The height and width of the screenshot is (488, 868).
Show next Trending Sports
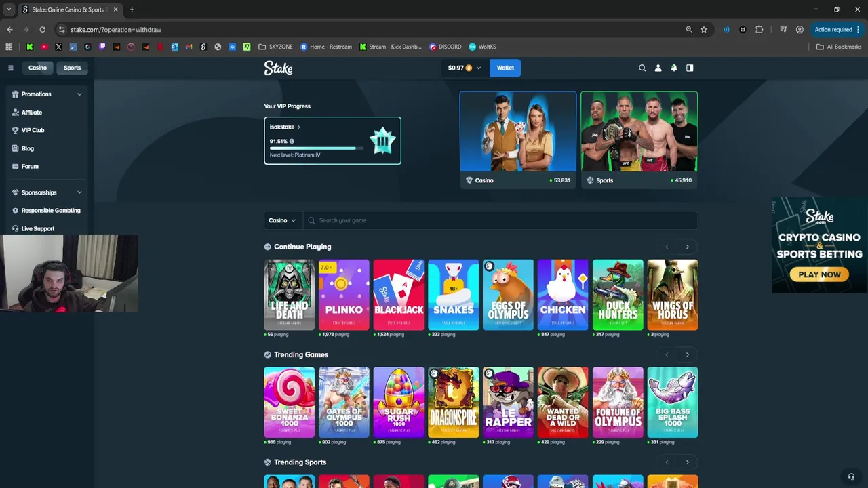[x=687, y=462]
